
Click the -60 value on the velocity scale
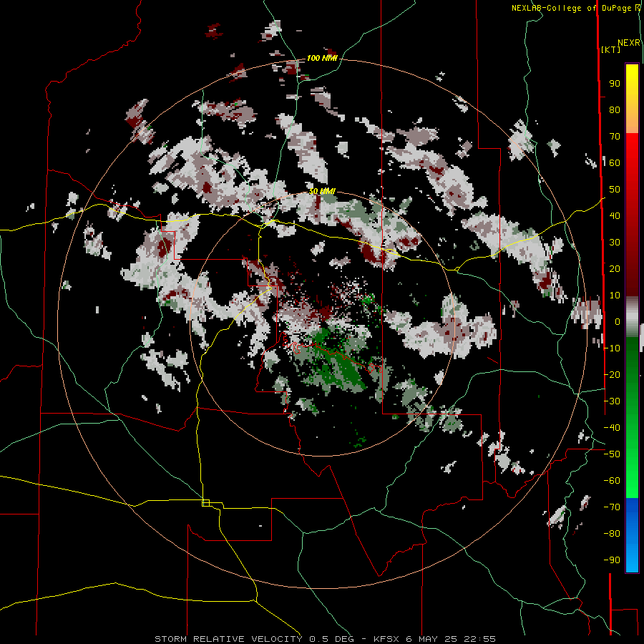[612, 481]
